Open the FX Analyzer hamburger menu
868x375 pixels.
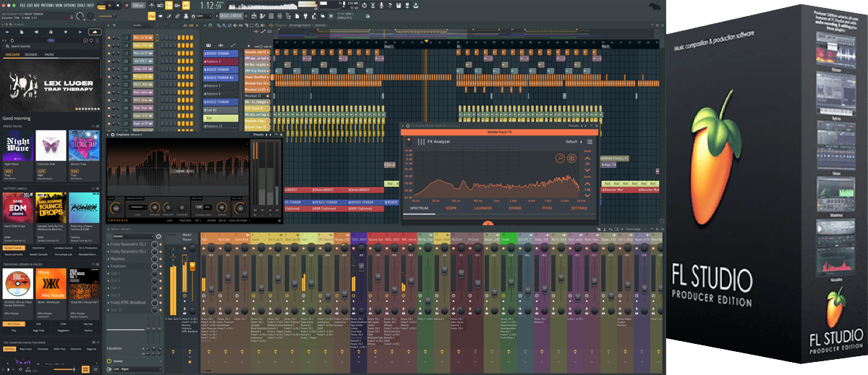590,142
